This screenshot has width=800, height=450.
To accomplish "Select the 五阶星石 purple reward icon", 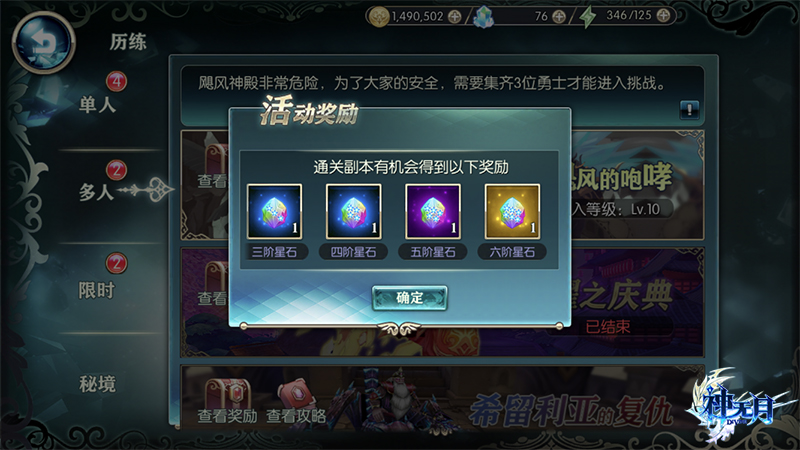I will point(433,212).
